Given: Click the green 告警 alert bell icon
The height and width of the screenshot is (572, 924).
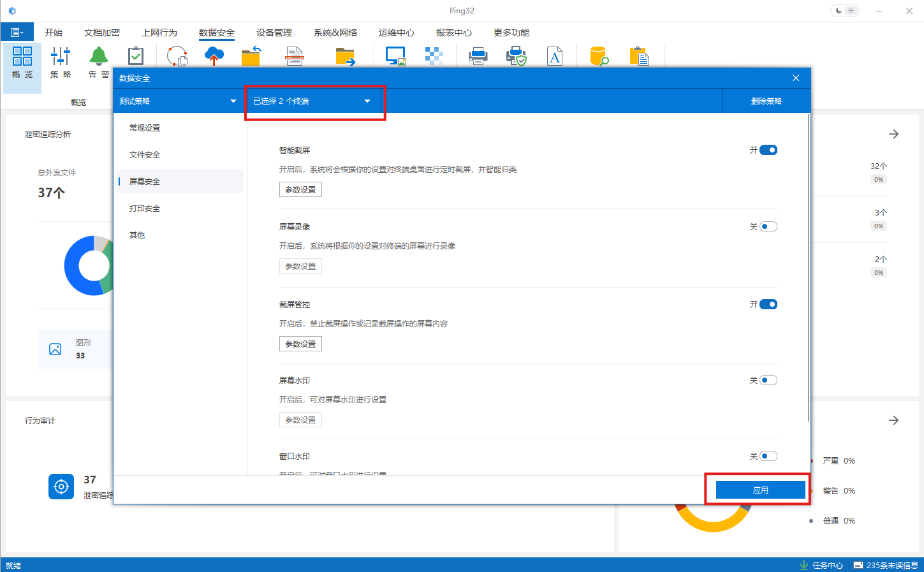Looking at the screenshot, I should (x=99, y=57).
